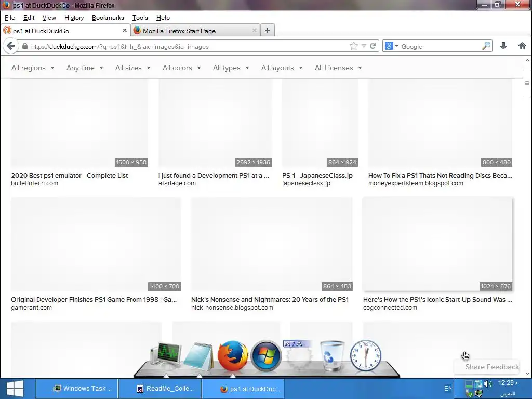The width and height of the screenshot is (532, 399).
Task: Click the 1400 × 700 image thumbnail
Action: click(96, 244)
